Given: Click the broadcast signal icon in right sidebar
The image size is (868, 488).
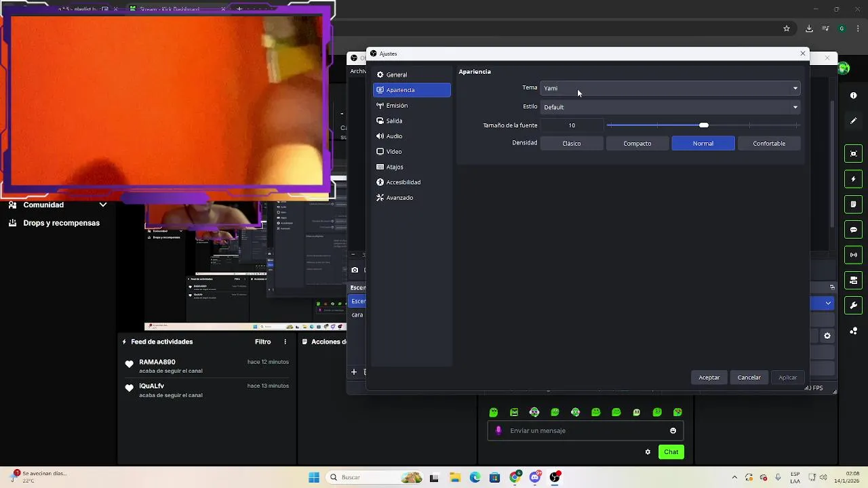Looking at the screenshot, I should (853, 255).
